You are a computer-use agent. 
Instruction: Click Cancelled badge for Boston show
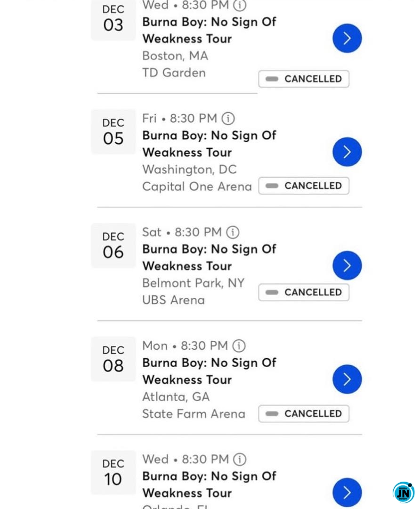tap(304, 79)
